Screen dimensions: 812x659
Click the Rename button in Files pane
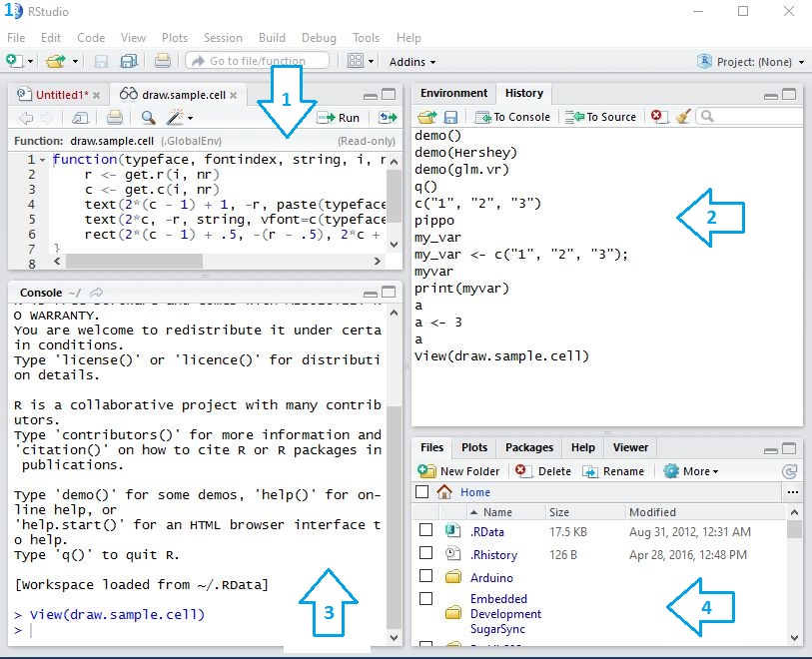613,471
